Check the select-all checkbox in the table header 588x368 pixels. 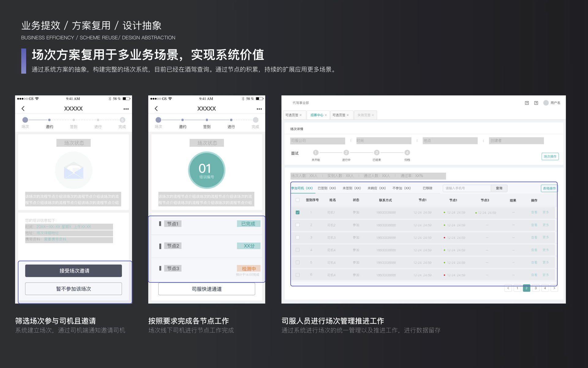(x=297, y=200)
